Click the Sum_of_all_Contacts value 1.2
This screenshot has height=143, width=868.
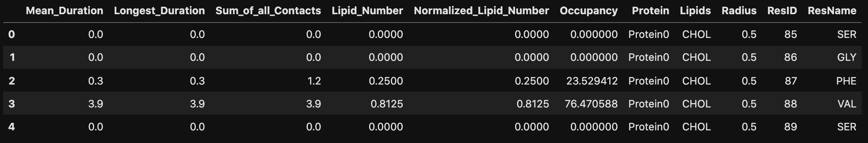point(313,81)
